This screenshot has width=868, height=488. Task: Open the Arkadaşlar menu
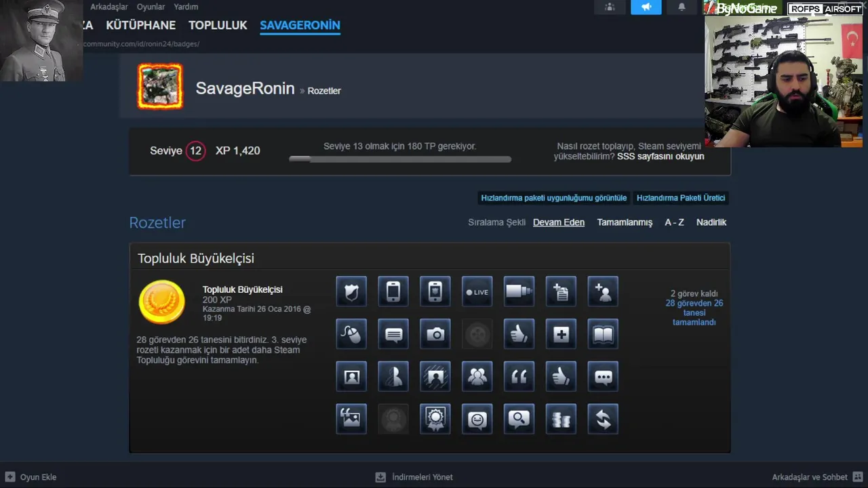point(109,7)
